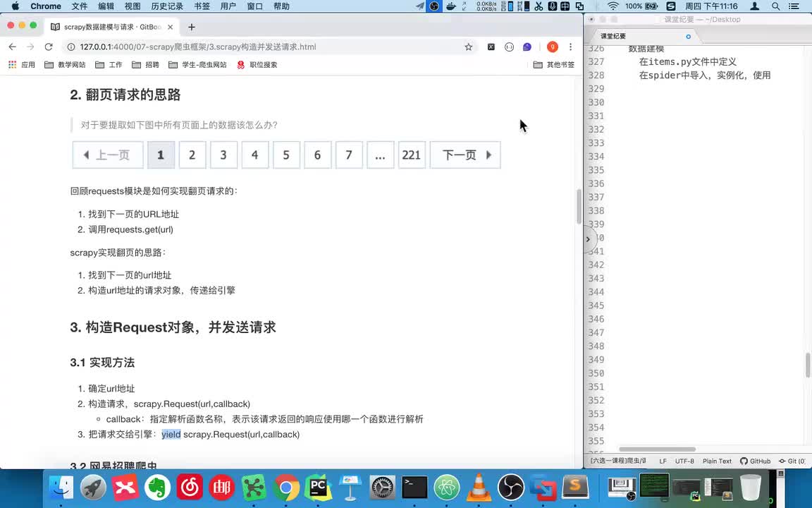Open Evernote elephant icon in Dock
812x508 pixels.
tap(157, 488)
